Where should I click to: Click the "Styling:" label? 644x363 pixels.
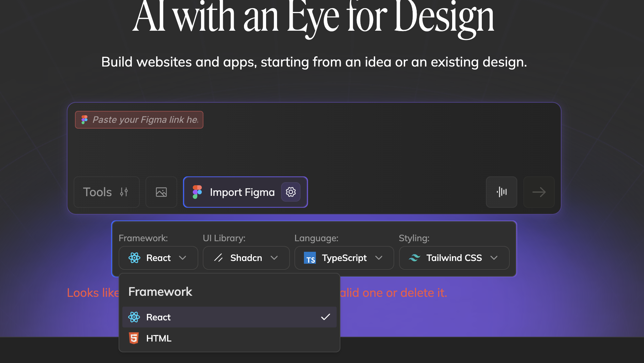coord(414,238)
